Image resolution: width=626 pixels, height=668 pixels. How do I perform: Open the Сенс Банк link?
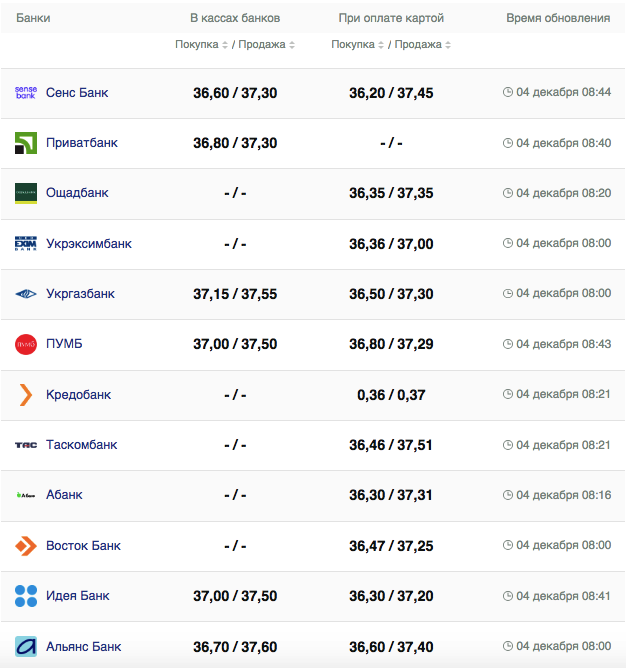[x=77, y=92]
